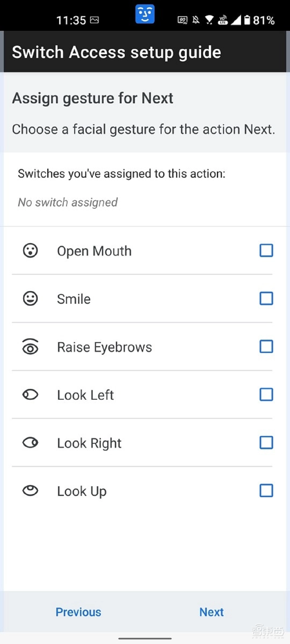
Task: Tap the home gesture bar at bottom
Action: point(145,638)
